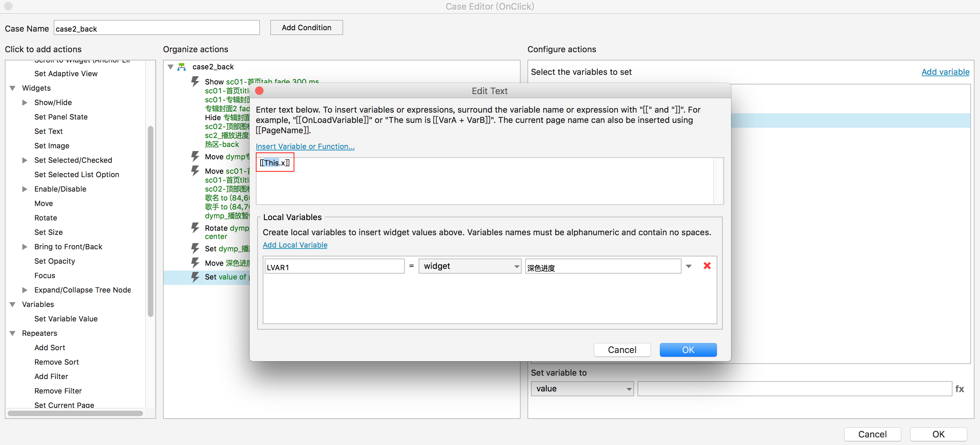Click lightning icon of Set value action
Viewport: 980px width, 445px height.
[195, 277]
